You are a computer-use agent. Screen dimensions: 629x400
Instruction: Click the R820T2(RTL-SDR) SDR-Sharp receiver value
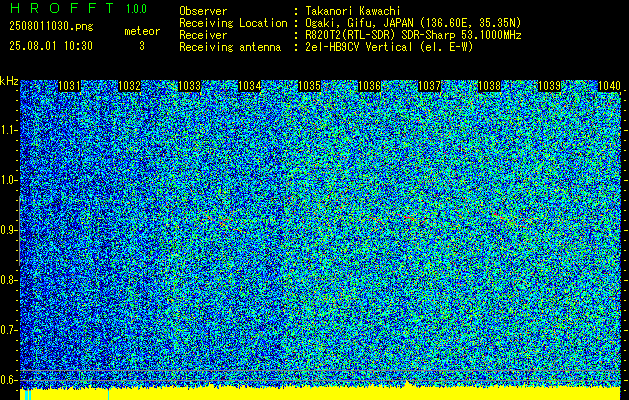point(413,35)
